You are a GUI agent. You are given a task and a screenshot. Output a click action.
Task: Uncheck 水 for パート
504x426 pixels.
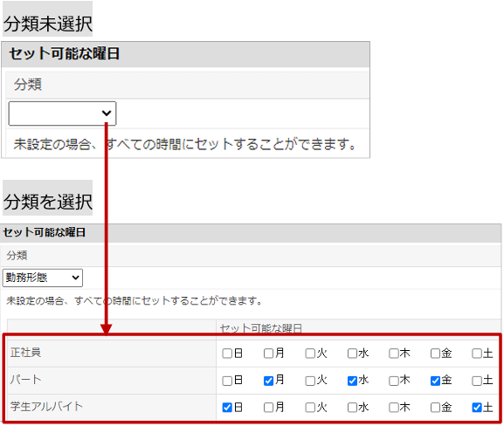(x=352, y=381)
